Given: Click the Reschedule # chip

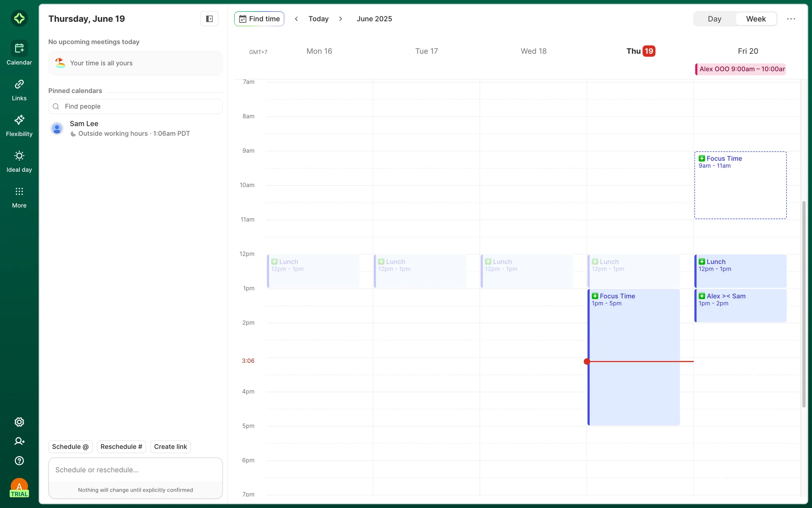Looking at the screenshot, I should [121, 447].
